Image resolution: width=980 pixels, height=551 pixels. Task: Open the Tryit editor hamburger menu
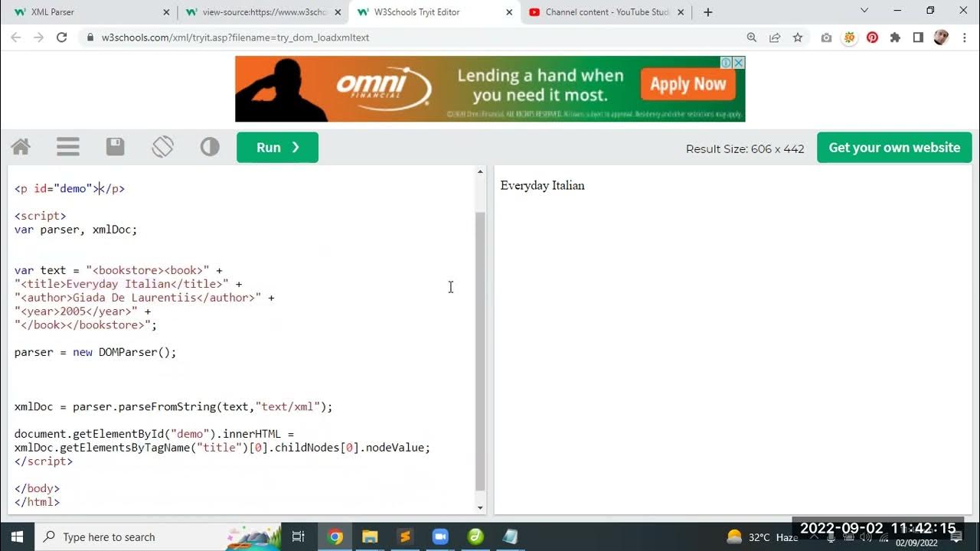(x=68, y=147)
